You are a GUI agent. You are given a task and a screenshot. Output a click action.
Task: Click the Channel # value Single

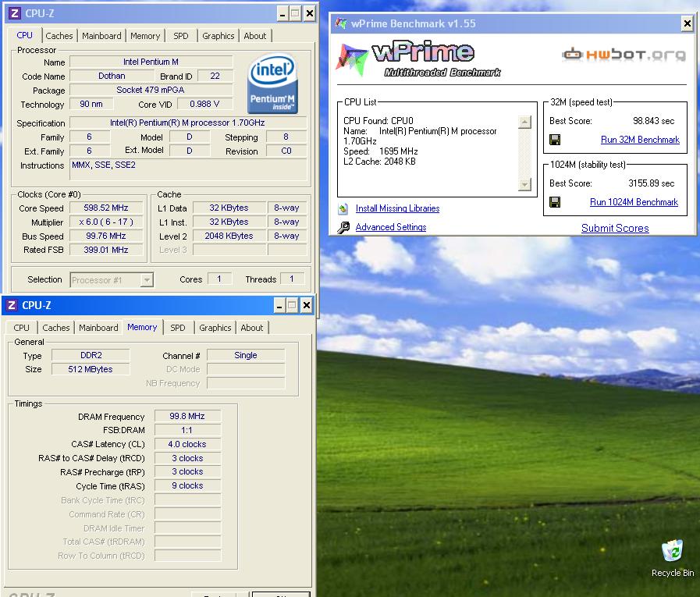point(246,355)
